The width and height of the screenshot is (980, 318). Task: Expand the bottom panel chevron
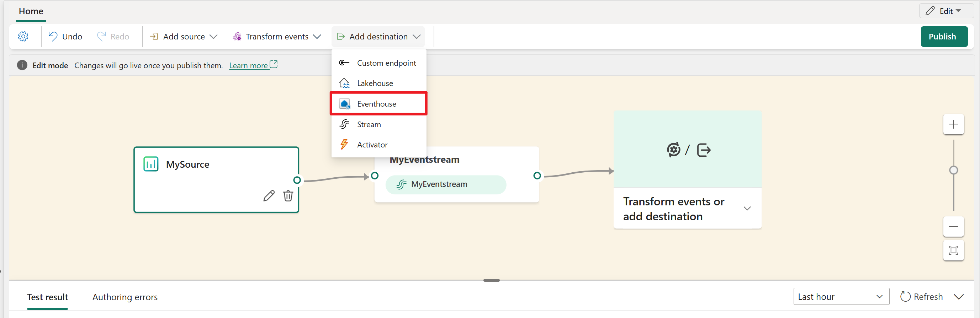click(959, 297)
